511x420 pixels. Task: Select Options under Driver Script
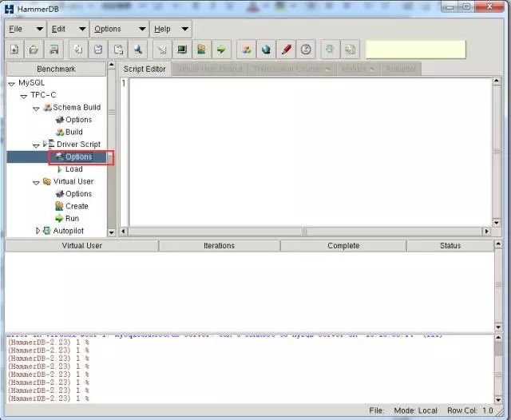(x=73, y=157)
